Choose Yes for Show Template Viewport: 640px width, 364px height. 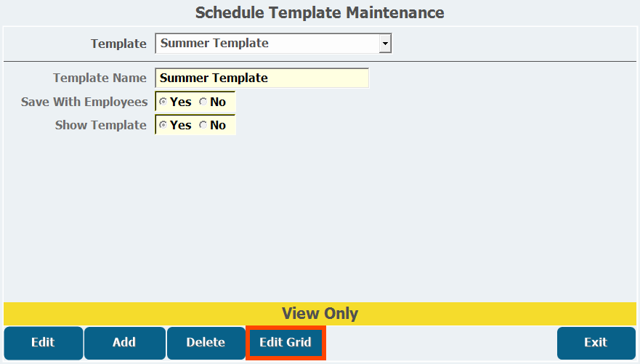(x=163, y=125)
